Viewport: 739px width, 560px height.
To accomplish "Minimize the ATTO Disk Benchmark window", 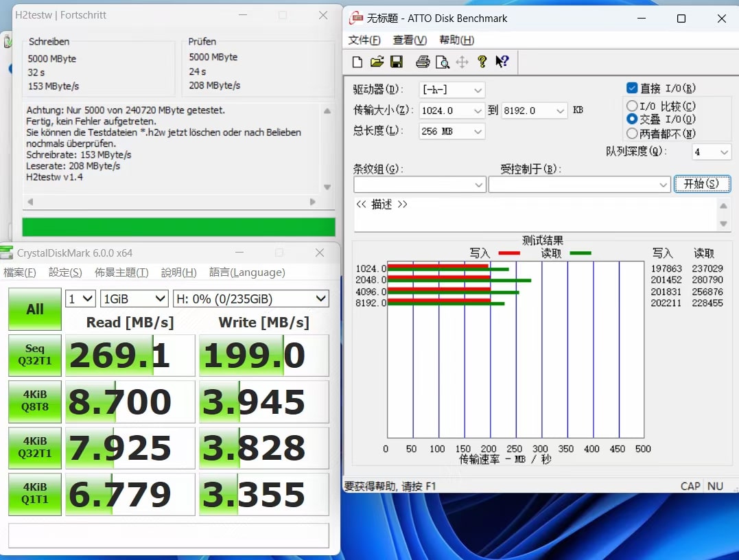I will [x=641, y=19].
